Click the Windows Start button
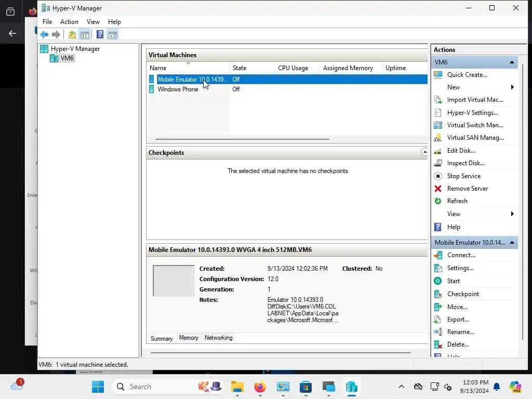Screen dimensions: 532x399 point(98,387)
